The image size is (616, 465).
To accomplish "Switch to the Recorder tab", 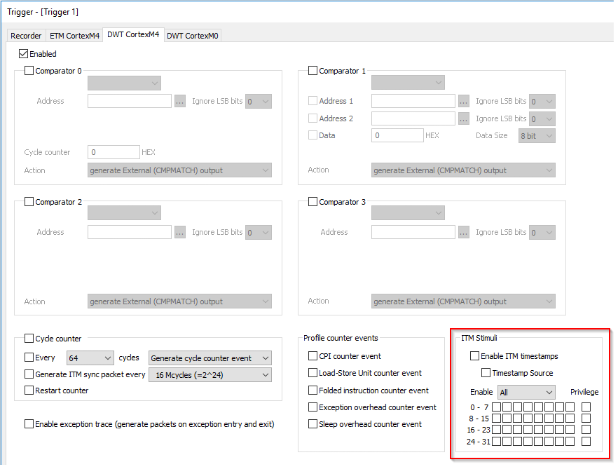I will (x=27, y=35).
